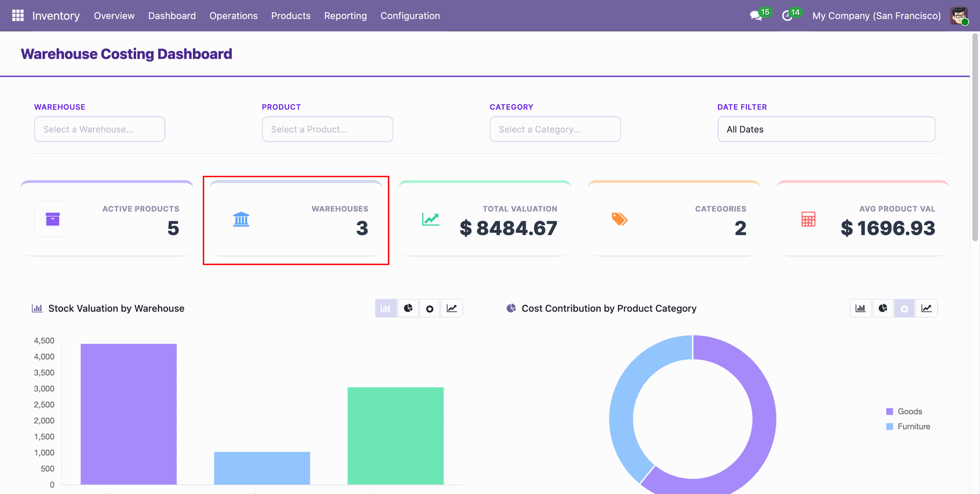Viewport: 980px width, 494px height.
Task: Open the Operations menu
Action: (233, 16)
